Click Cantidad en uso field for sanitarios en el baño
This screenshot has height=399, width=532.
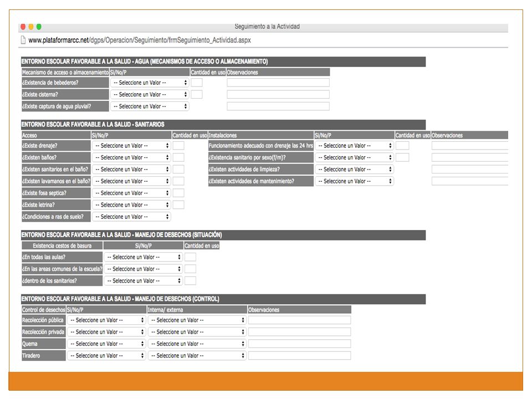(178, 170)
